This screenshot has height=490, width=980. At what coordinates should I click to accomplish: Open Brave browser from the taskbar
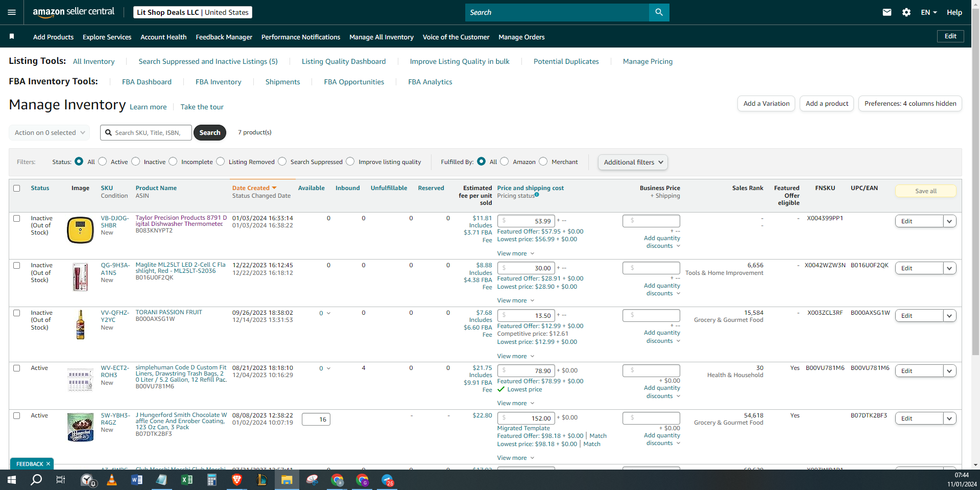tap(237, 480)
